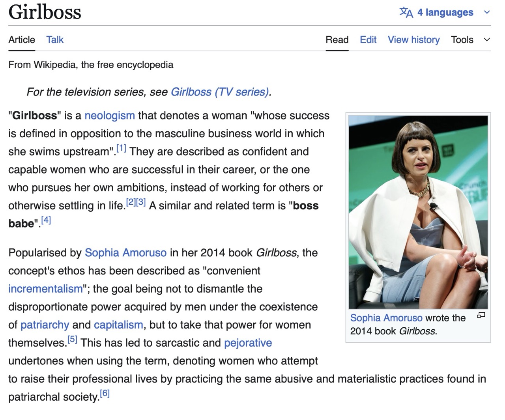Follow the Girlboss (TV series) link
This screenshot has height=420, width=505.
(x=220, y=92)
